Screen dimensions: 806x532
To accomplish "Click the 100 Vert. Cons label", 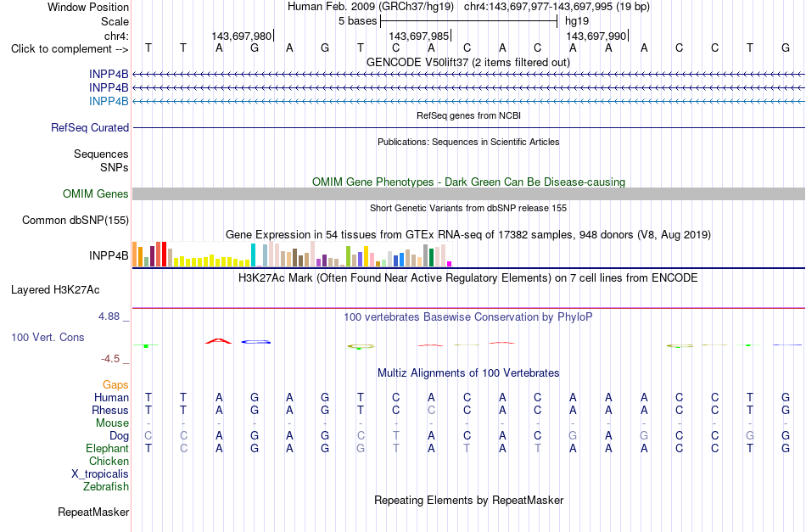I will (x=48, y=337).
